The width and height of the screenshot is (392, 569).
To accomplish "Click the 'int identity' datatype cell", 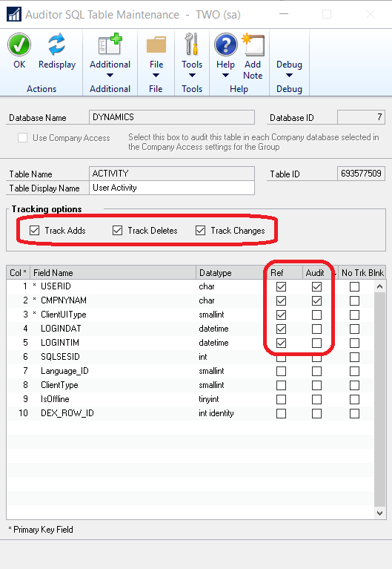I will coord(216,413).
